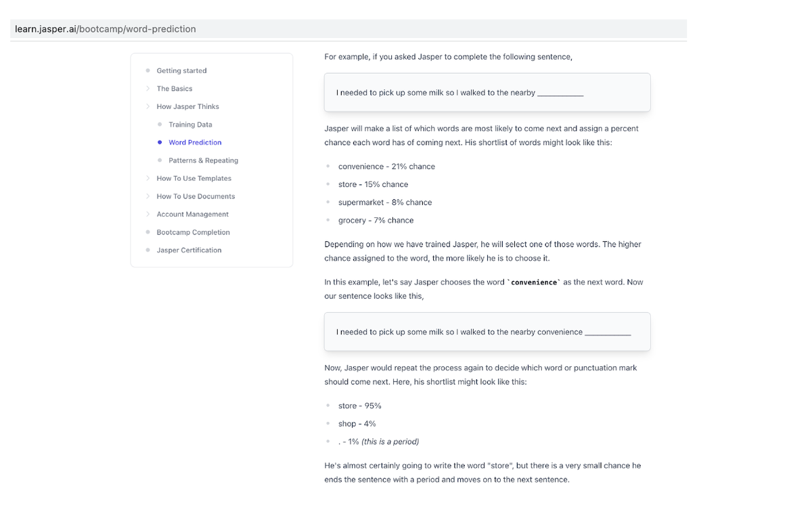Click the bullet icon beside Training Data
The height and width of the screenshot is (516, 812).
160,125
